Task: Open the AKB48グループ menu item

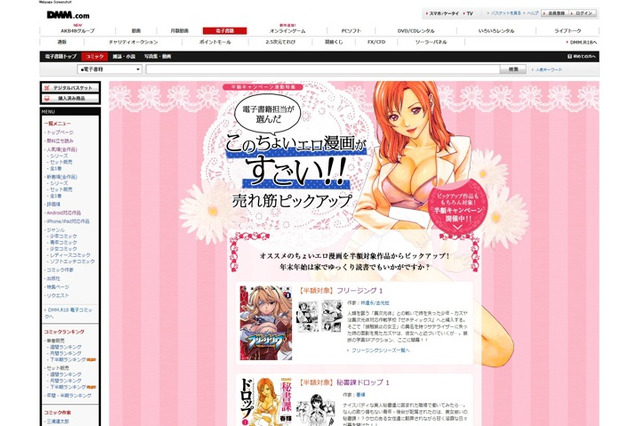Action: 78,31
